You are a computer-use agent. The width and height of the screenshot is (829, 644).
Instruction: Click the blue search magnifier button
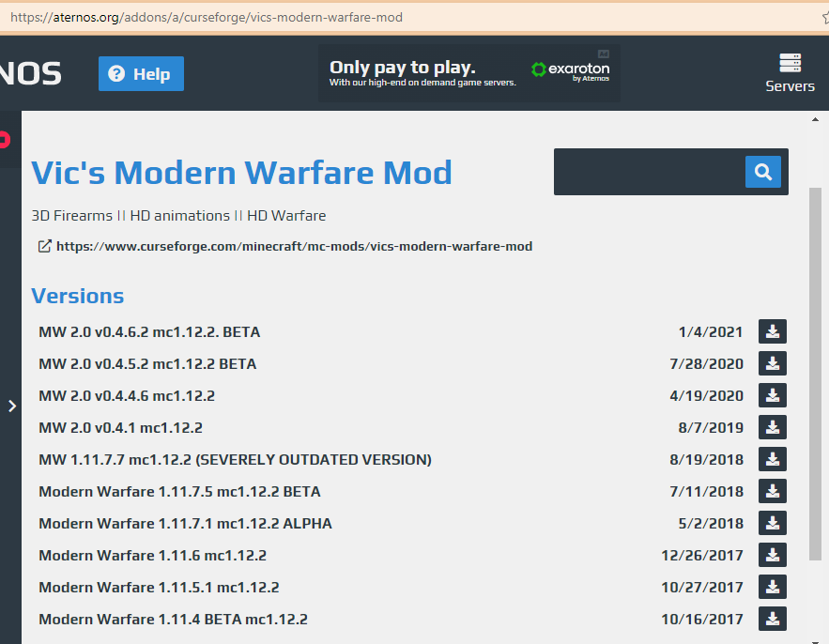pyautogui.click(x=763, y=172)
